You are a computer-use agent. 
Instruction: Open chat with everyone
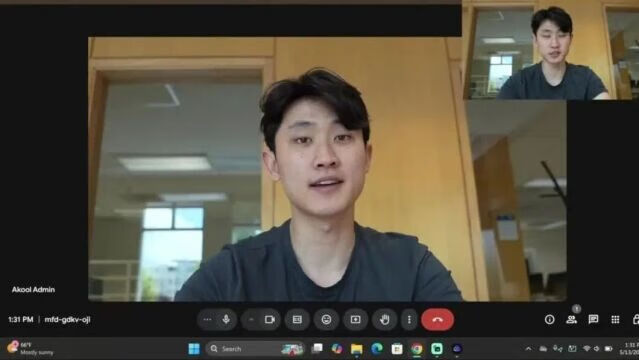coord(593,320)
